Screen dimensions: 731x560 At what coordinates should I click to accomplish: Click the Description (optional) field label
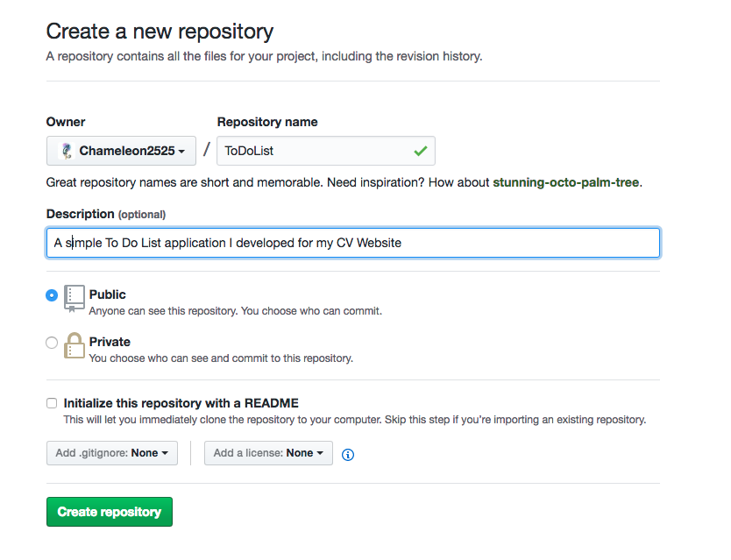[x=105, y=214]
